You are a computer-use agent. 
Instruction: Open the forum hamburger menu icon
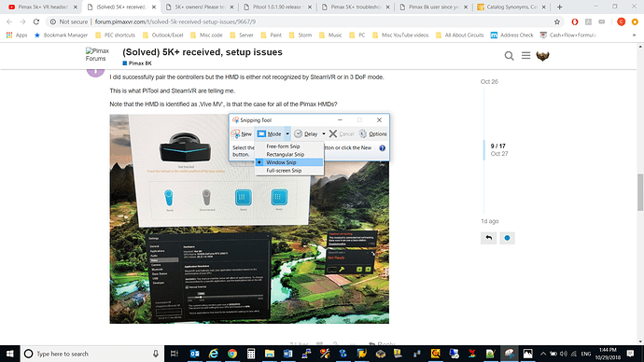pyautogui.click(x=525, y=55)
